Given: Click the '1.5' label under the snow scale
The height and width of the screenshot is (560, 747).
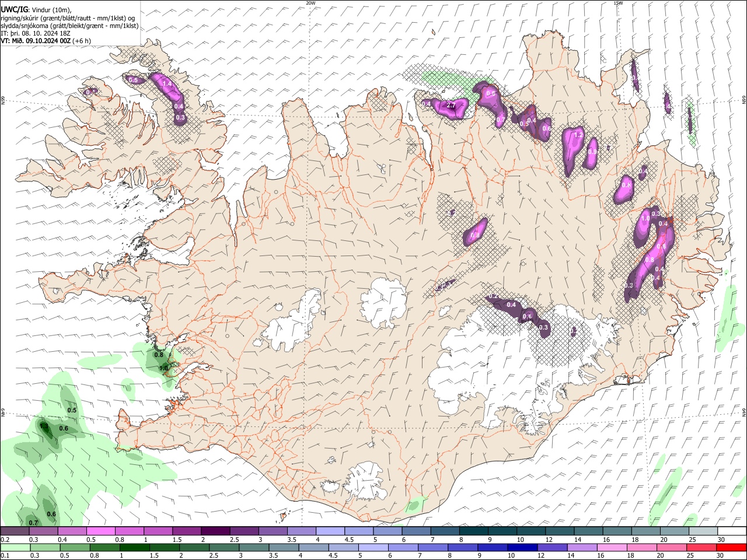Looking at the screenshot, I should (177, 540).
